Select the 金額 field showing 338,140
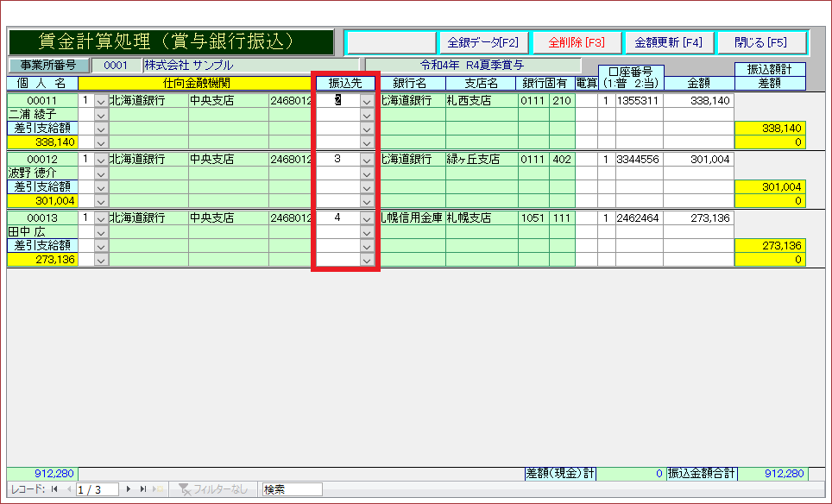Viewport: 832px width, 504px height. click(x=697, y=101)
